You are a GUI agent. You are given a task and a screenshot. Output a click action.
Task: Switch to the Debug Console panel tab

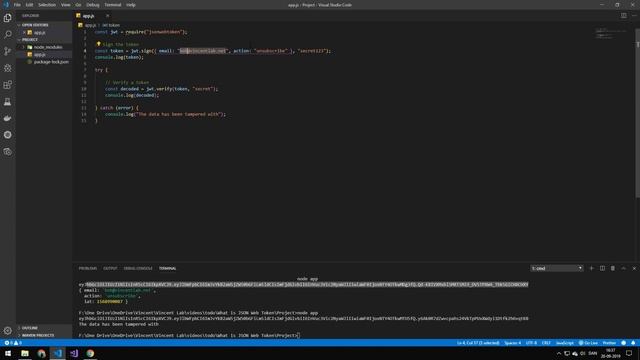(x=138, y=268)
